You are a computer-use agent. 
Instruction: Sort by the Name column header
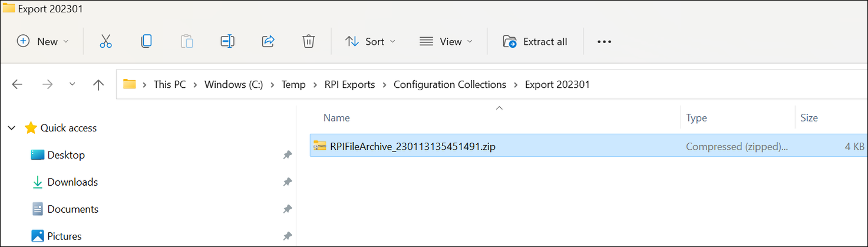pos(337,118)
